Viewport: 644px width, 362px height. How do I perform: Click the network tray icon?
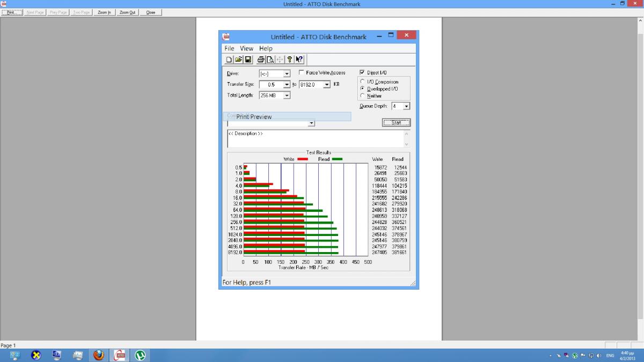591,356
